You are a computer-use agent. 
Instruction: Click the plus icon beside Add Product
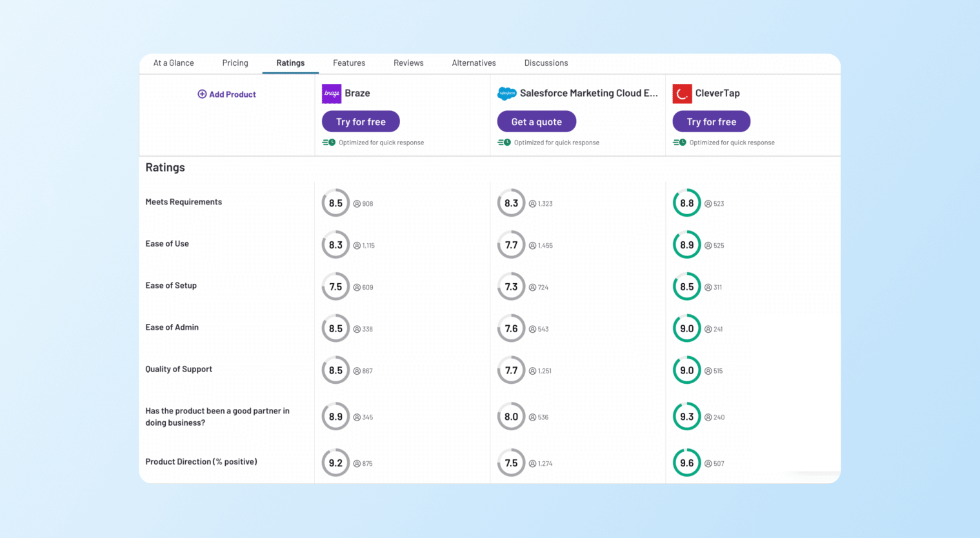pos(202,94)
